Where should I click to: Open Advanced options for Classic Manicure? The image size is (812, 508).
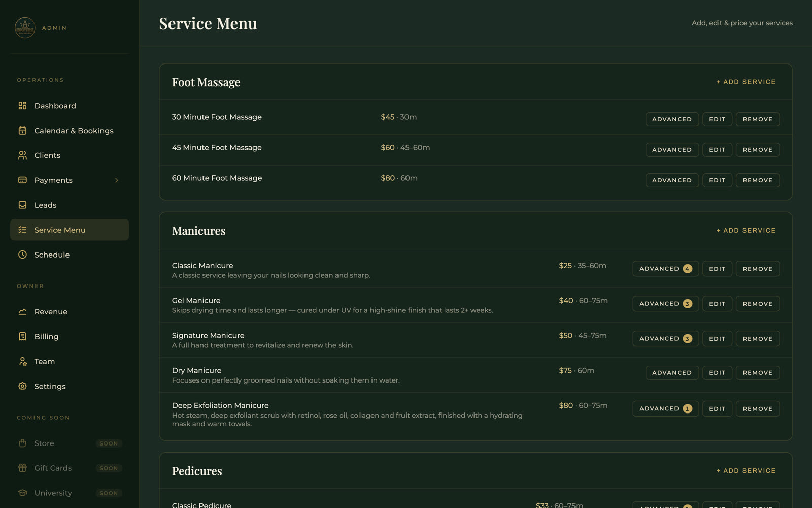tap(666, 269)
